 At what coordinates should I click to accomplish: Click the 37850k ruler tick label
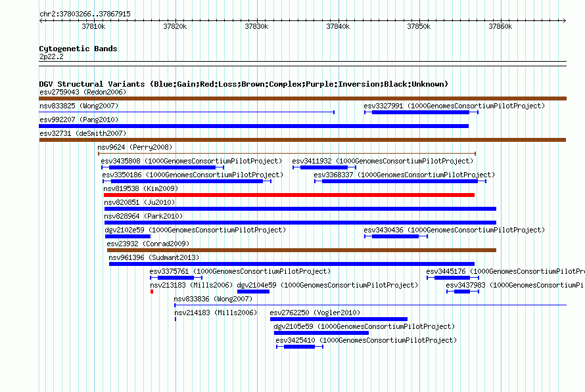pos(419,26)
